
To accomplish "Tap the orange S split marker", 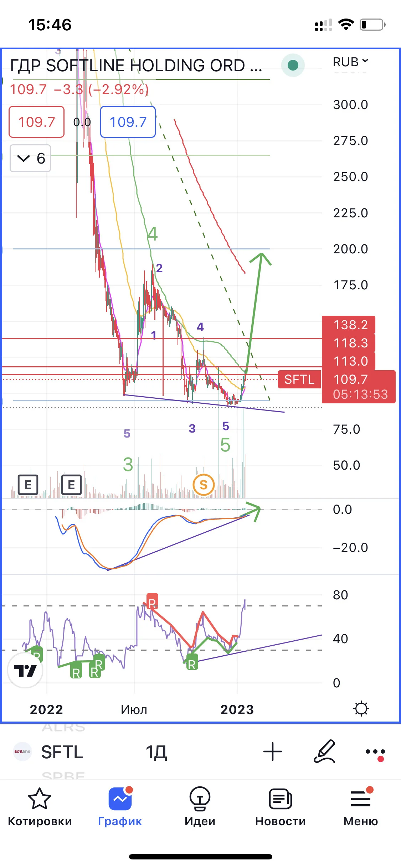I will pos(204,485).
